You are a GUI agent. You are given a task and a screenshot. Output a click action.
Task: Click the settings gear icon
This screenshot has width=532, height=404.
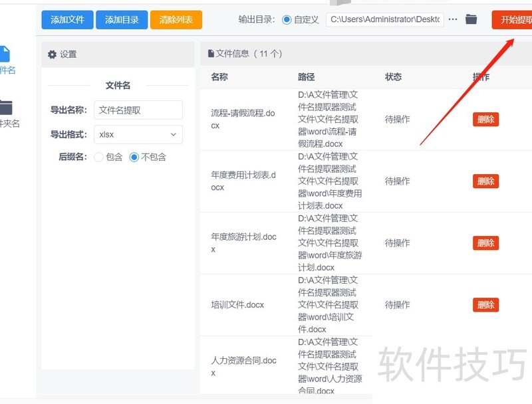tap(52, 54)
